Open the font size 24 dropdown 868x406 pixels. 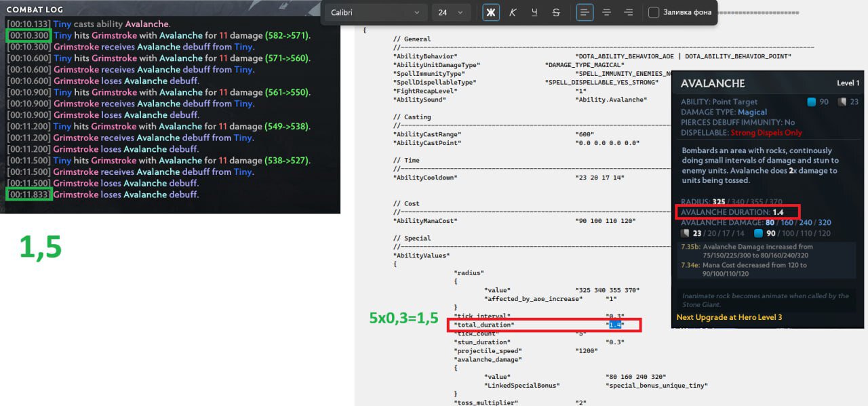tap(451, 12)
